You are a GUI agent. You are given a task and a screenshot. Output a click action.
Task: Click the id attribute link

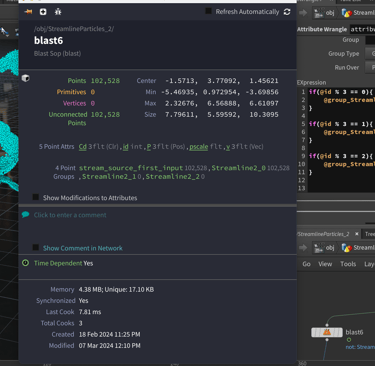pos(125,147)
